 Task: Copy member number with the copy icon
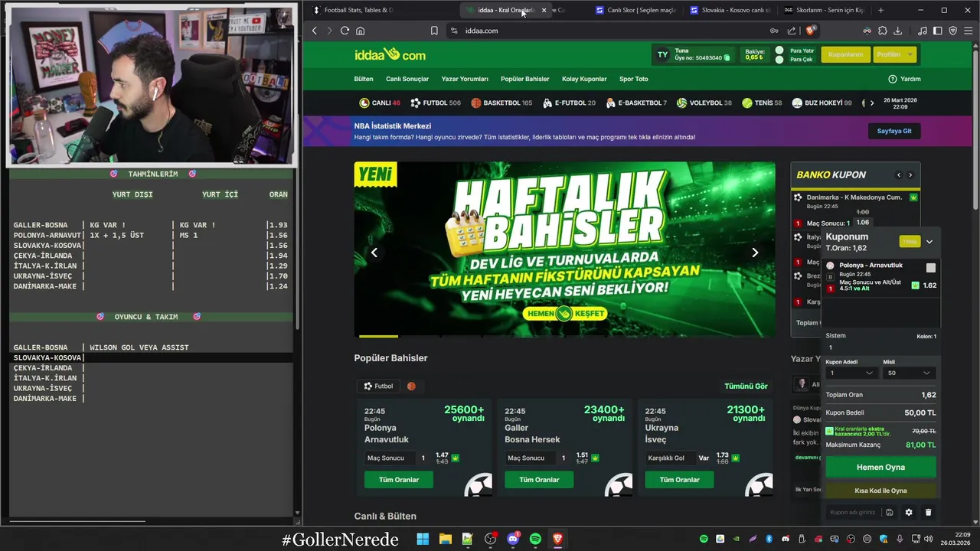click(x=727, y=58)
